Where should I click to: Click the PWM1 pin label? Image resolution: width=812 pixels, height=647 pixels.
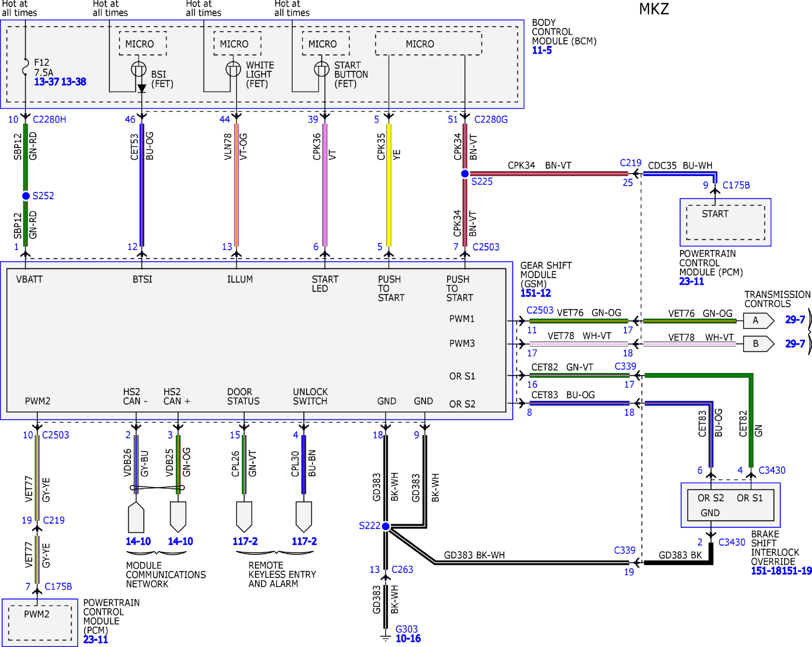(462, 319)
